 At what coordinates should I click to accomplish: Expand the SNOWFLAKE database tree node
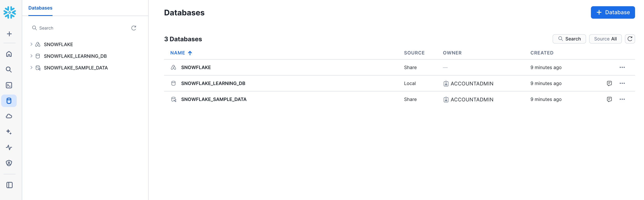click(x=31, y=44)
